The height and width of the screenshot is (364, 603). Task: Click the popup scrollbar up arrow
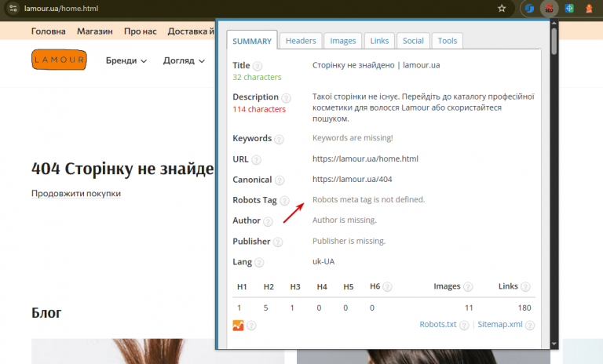(x=554, y=24)
